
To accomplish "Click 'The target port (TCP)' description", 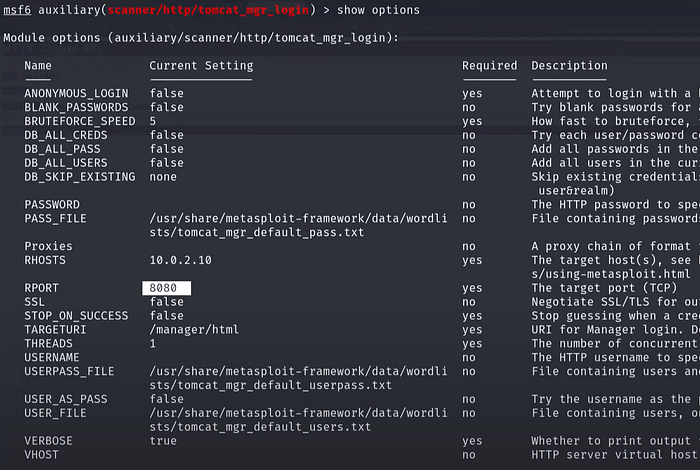I will tap(604, 288).
